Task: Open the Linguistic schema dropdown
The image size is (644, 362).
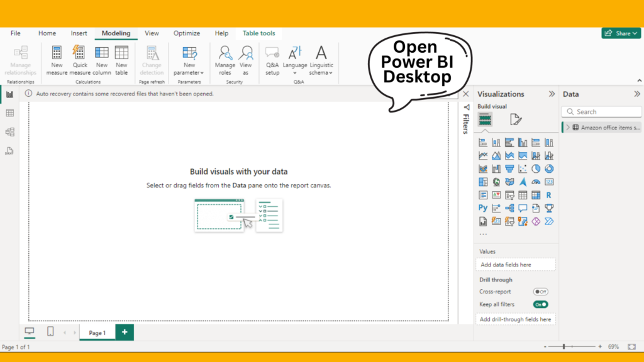Action: click(x=321, y=60)
